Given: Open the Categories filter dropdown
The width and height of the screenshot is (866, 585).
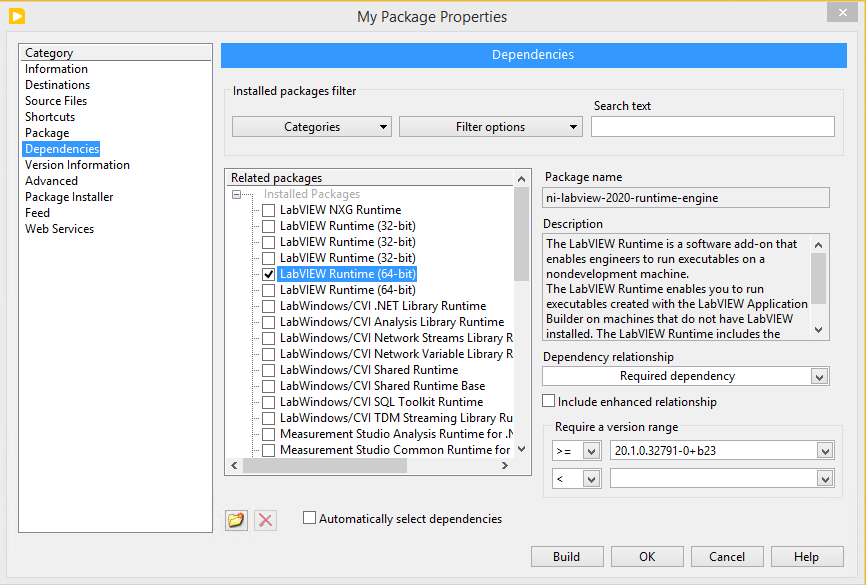Looking at the screenshot, I should [311, 126].
